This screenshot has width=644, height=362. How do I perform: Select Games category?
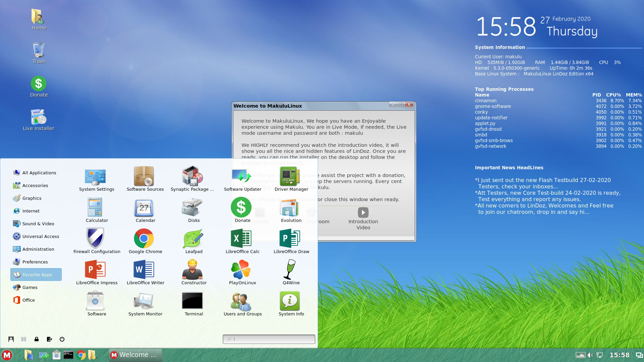[36, 287]
